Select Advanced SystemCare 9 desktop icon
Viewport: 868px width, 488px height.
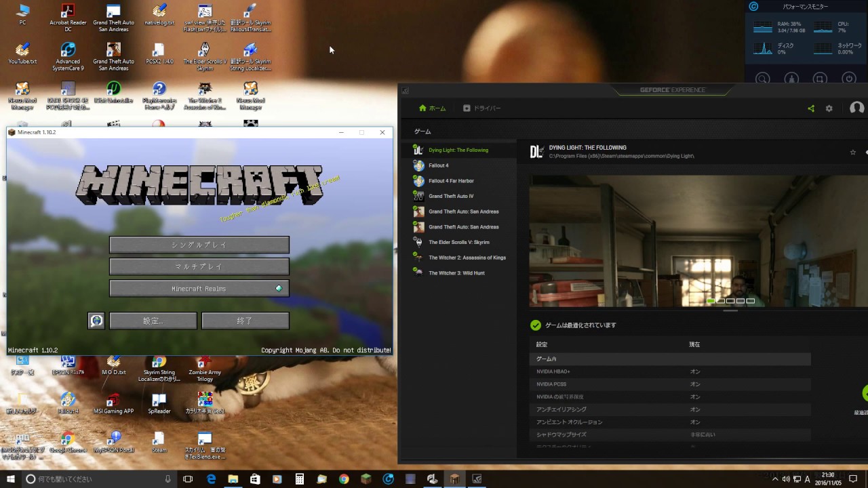tap(68, 57)
